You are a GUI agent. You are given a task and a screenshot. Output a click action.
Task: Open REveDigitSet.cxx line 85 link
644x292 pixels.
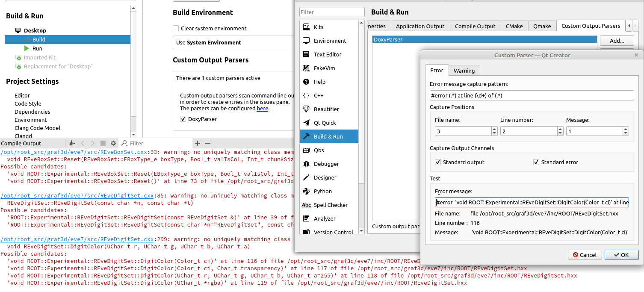77,195
